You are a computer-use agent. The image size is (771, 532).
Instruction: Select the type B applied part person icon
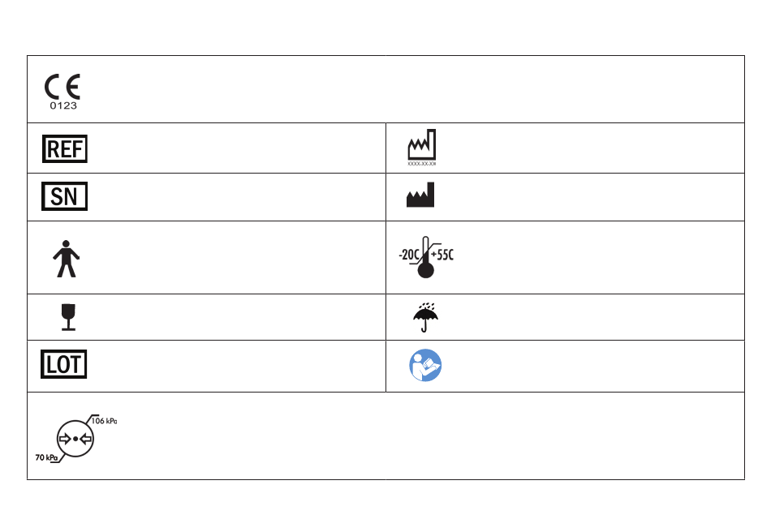click(66, 259)
